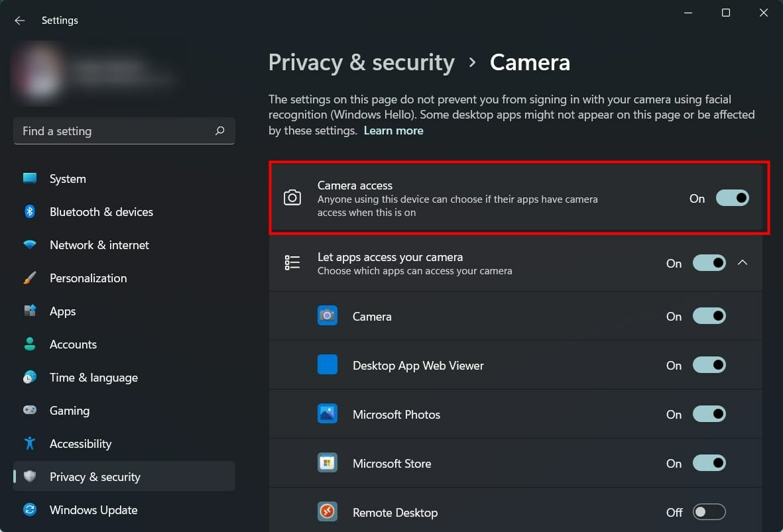
Task: Select the Accounts icon in the sidebar
Action: coord(29,344)
